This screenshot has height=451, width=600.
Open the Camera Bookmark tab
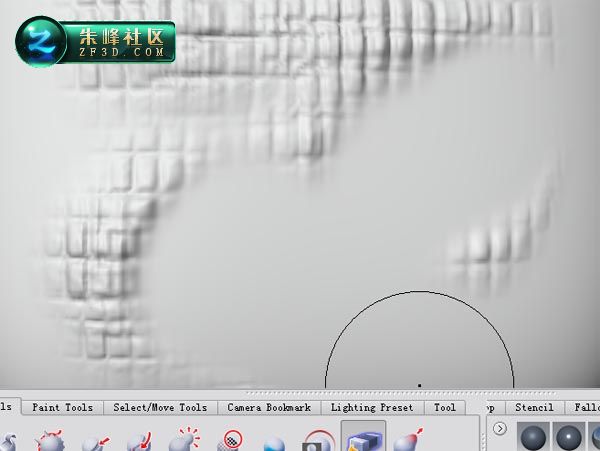tap(269, 408)
